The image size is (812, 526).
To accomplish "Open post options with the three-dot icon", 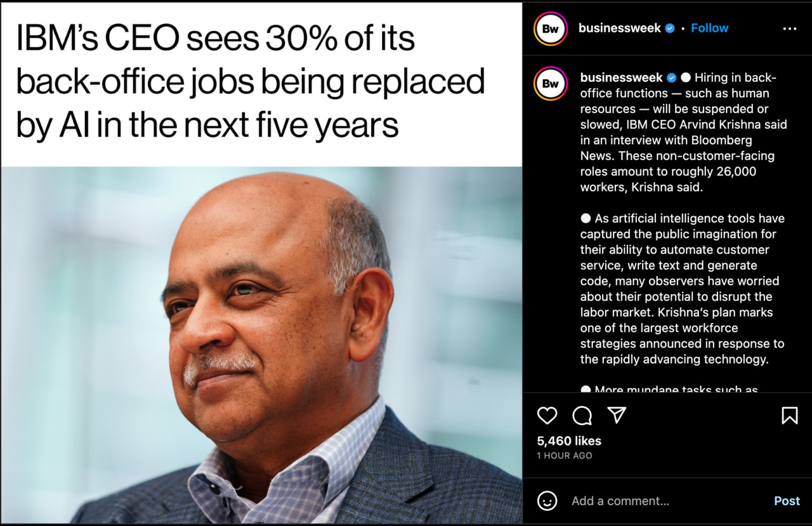I will [790, 29].
